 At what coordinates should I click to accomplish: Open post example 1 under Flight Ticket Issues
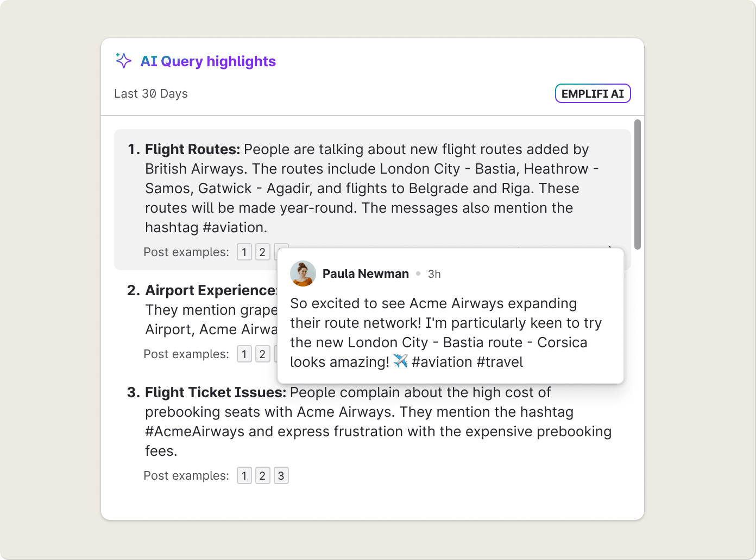click(244, 476)
